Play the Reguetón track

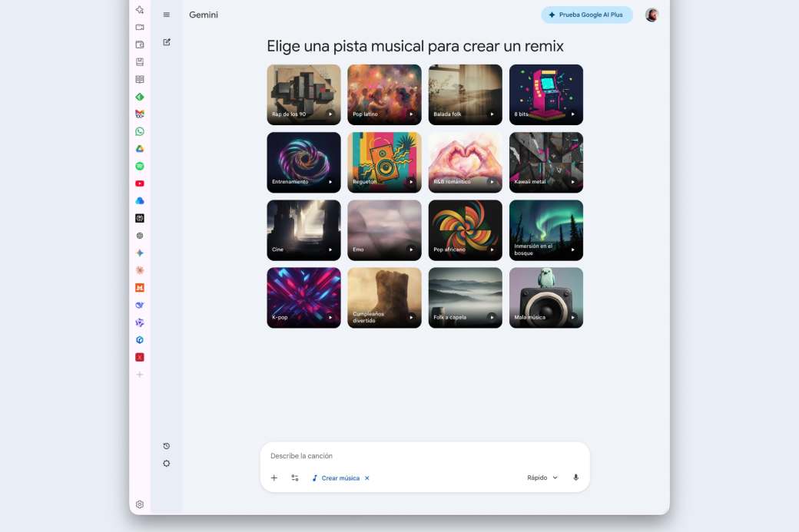tap(410, 183)
